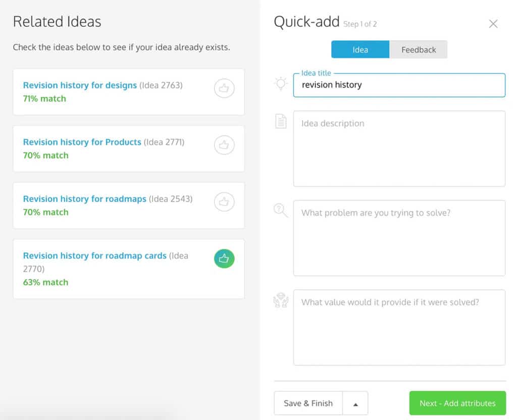Viewport: 517px width, 420px height.
Task: Close the Quick-add panel
Action: pyautogui.click(x=493, y=23)
